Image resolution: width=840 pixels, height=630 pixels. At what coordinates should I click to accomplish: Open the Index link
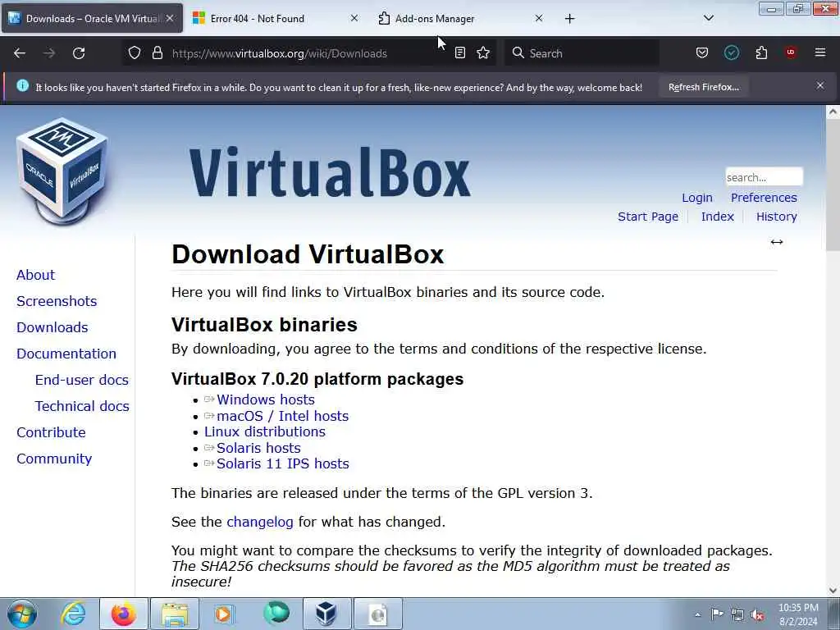click(717, 217)
